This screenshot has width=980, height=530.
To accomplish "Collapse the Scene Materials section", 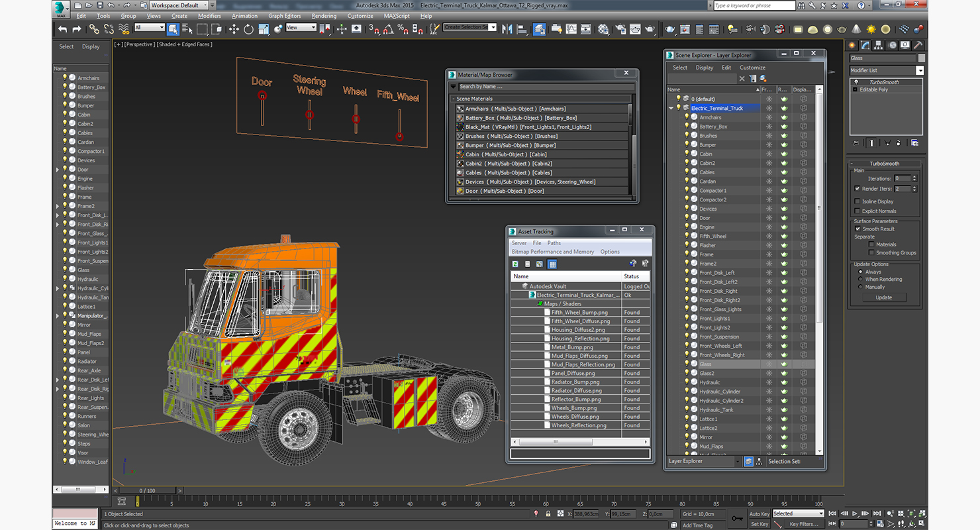I will (454, 99).
